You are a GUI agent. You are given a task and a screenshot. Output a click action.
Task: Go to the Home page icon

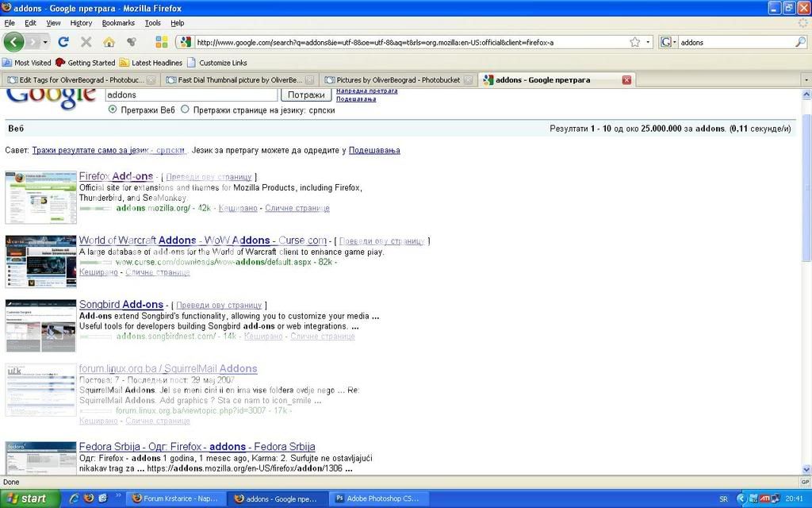pyautogui.click(x=109, y=42)
